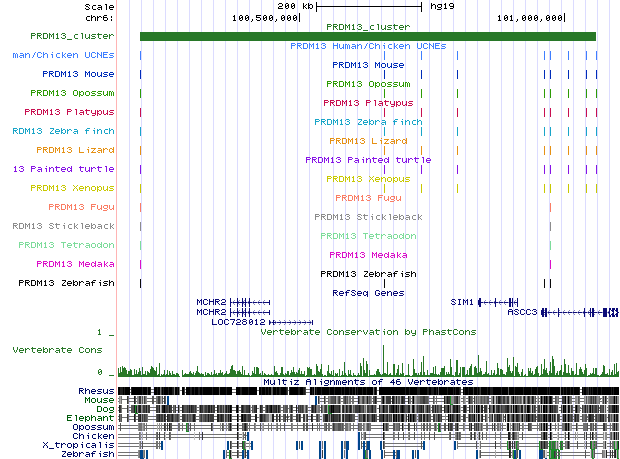Click the Vertebrate Cons left track label

tap(57, 351)
